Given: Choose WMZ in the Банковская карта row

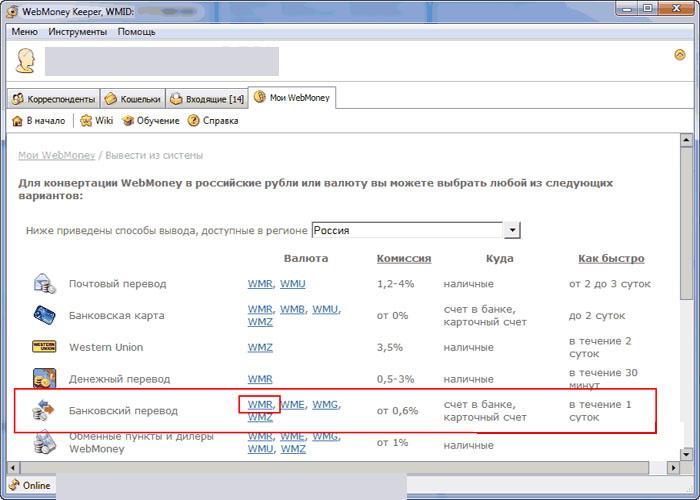Looking at the screenshot, I should tap(260, 321).
